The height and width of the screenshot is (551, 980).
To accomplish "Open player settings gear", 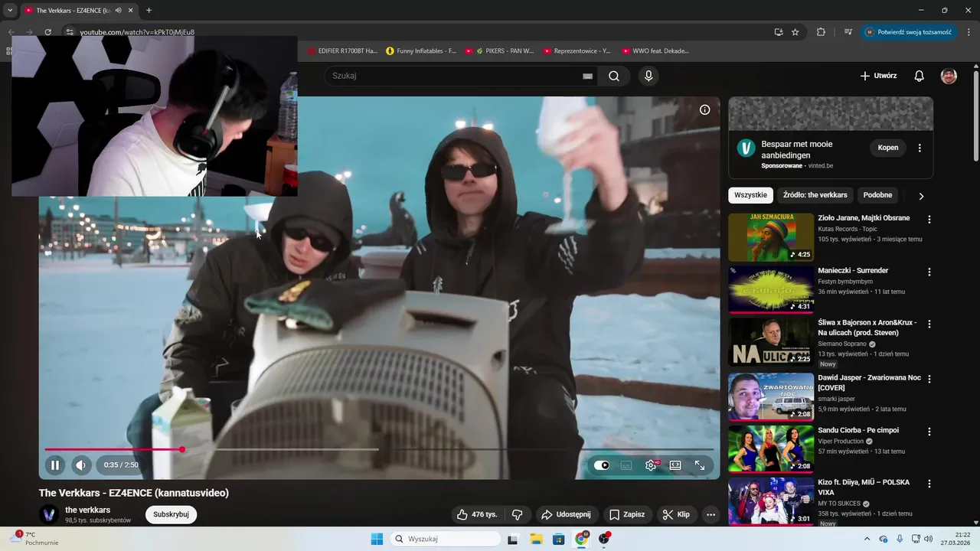I will (651, 465).
